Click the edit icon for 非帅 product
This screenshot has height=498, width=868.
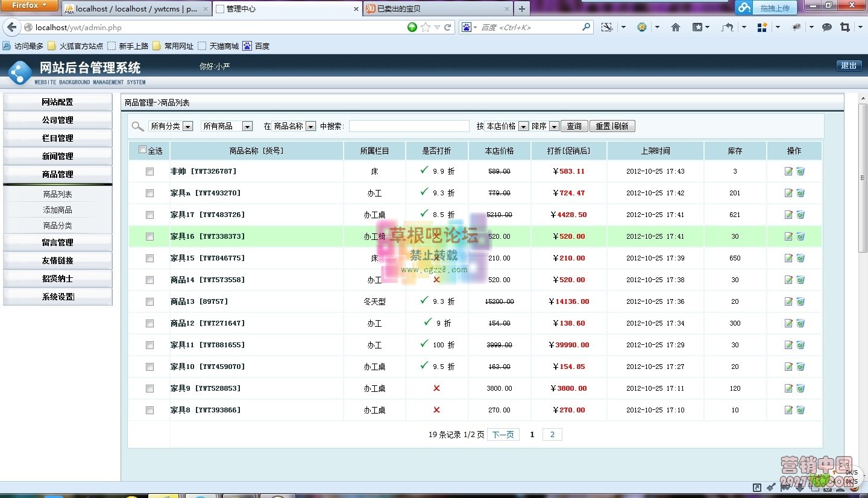coord(788,171)
